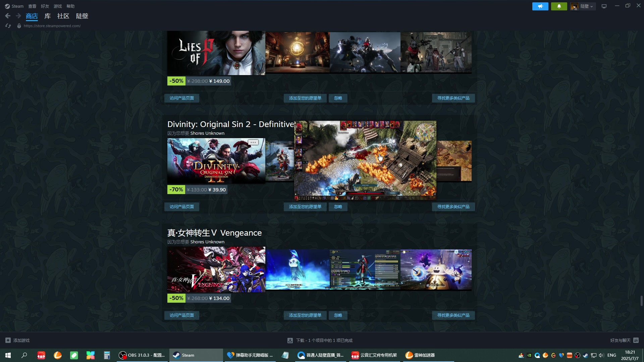The width and height of the screenshot is (644, 362).
Task: Switch to the 社区 tab
Action: pos(63,16)
